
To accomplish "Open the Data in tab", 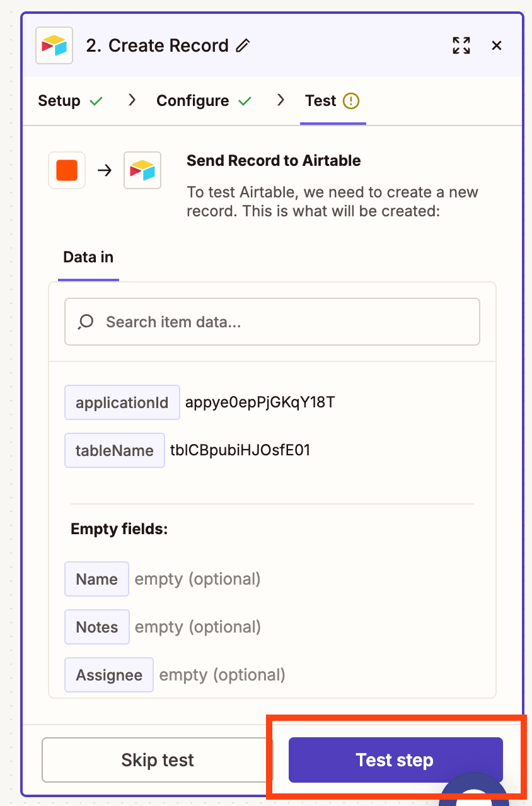I will click(88, 257).
